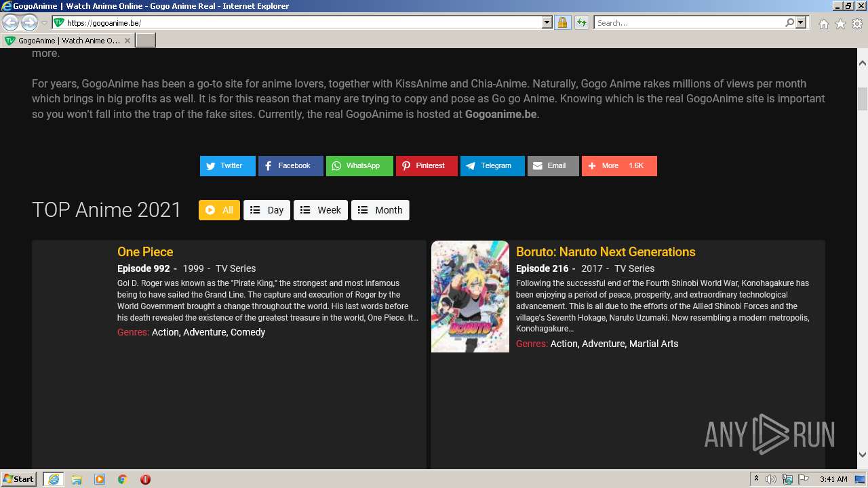Screen dimensions: 868x488
Task: Click the bold Gogoanime.be text
Action: pos(501,114)
